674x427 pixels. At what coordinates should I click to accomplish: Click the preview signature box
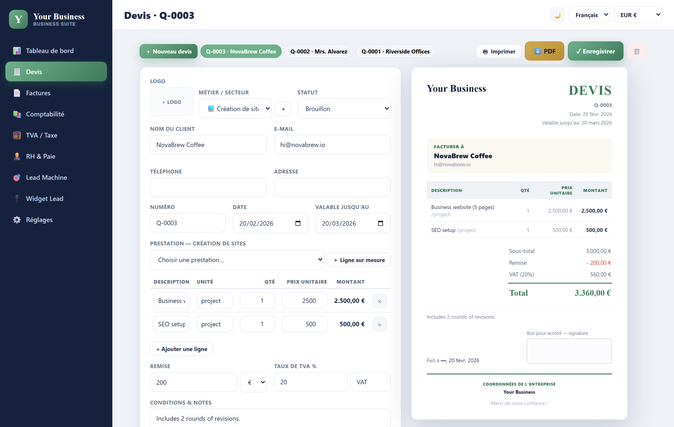(569, 351)
